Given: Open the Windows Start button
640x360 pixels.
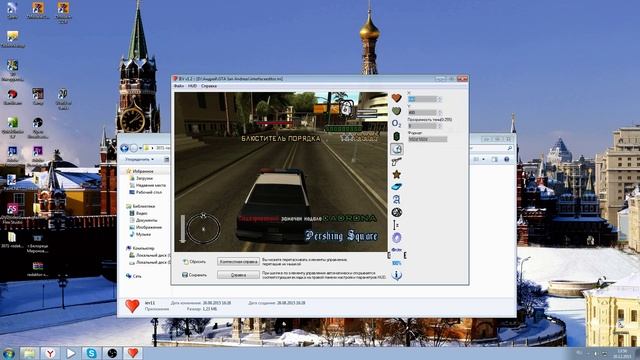Looking at the screenshot, I should (8, 353).
